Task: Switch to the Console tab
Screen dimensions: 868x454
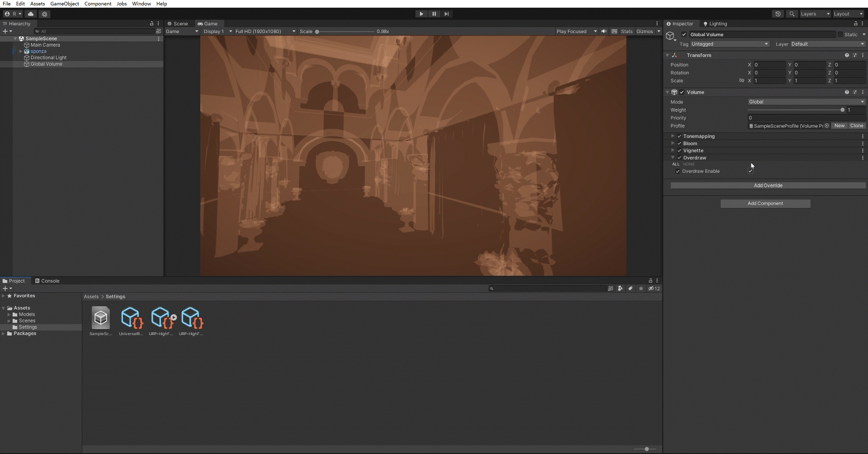Action: 47,281
